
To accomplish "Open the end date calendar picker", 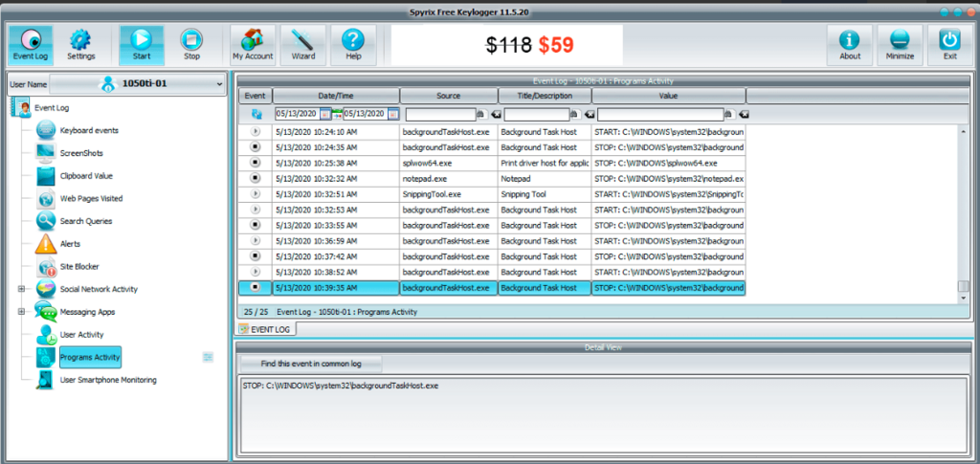I will (x=393, y=114).
